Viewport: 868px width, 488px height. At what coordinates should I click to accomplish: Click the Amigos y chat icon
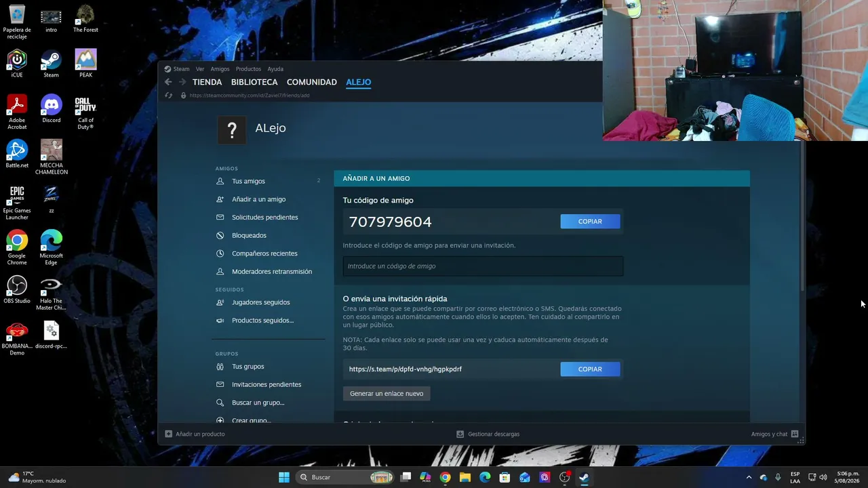pos(795,434)
